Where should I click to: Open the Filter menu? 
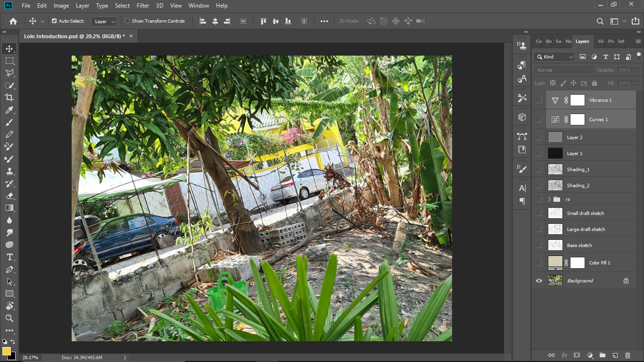pyautogui.click(x=142, y=6)
